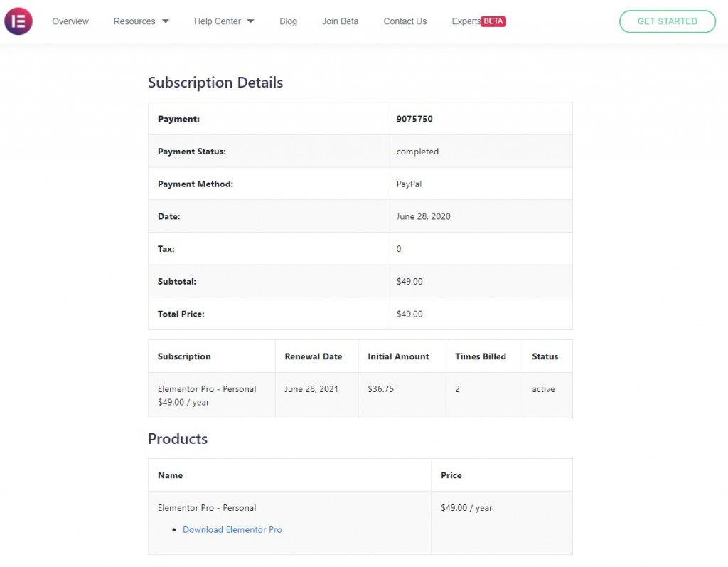Click the Times Billed column header
The width and height of the screenshot is (728, 567).
click(x=481, y=356)
